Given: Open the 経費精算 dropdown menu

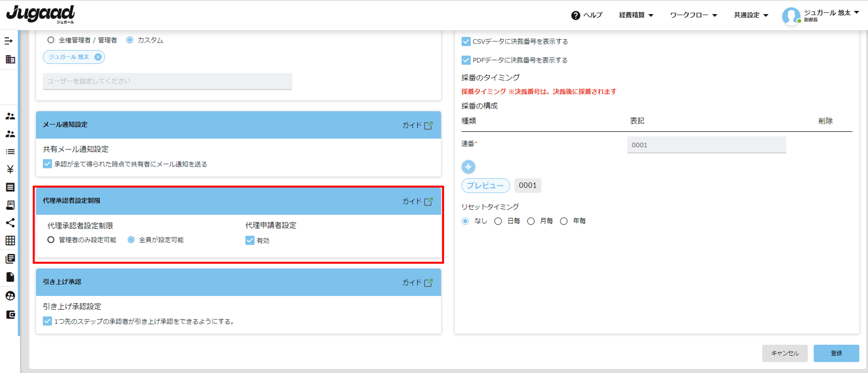Looking at the screenshot, I should (636, 15).
